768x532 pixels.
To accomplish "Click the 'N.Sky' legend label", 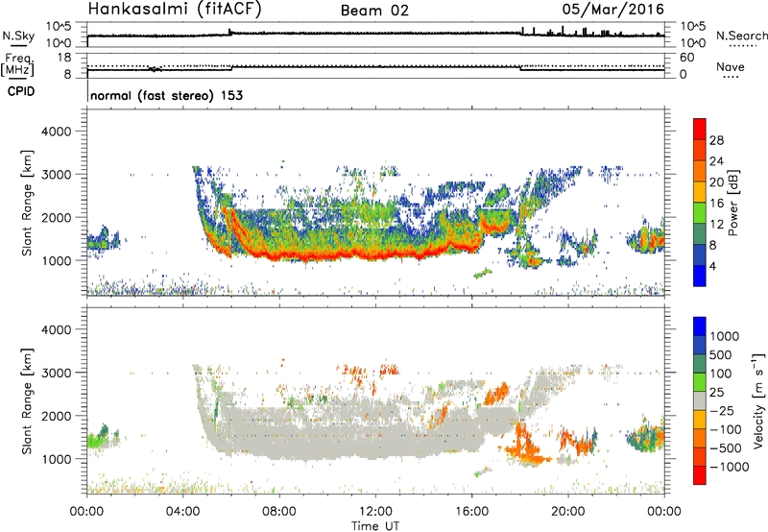I will [x=18, y=36].
